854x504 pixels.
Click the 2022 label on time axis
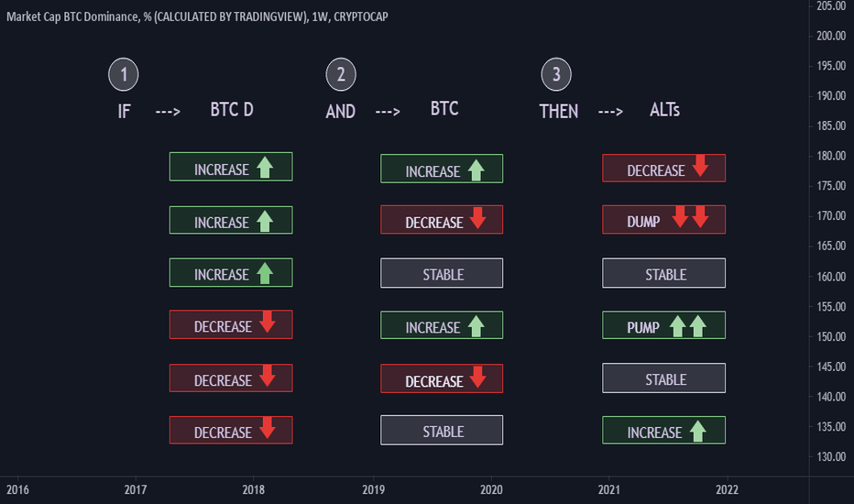tap(728, 488)
